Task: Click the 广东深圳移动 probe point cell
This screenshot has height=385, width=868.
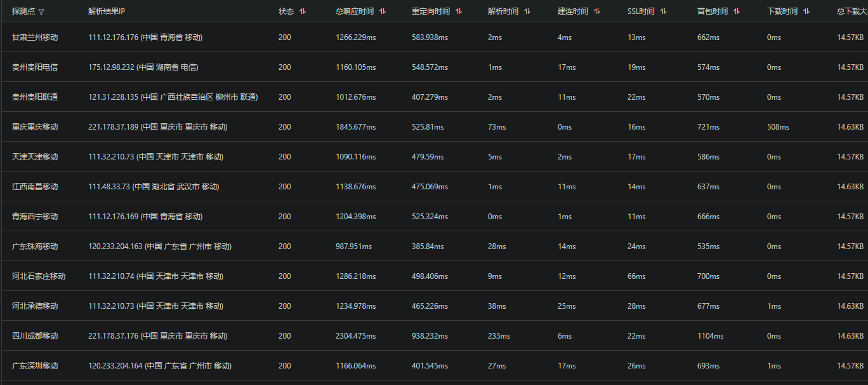Action: (x=35, y=366)
